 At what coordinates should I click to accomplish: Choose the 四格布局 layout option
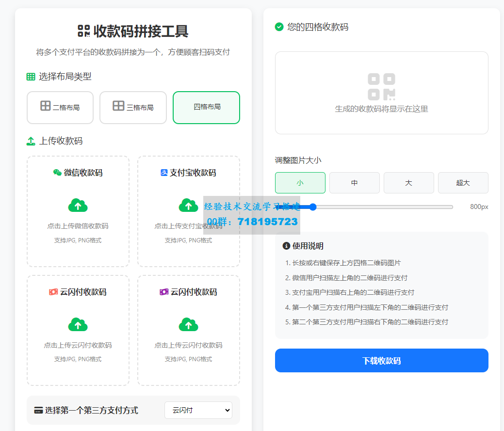(x=207, y=107)
